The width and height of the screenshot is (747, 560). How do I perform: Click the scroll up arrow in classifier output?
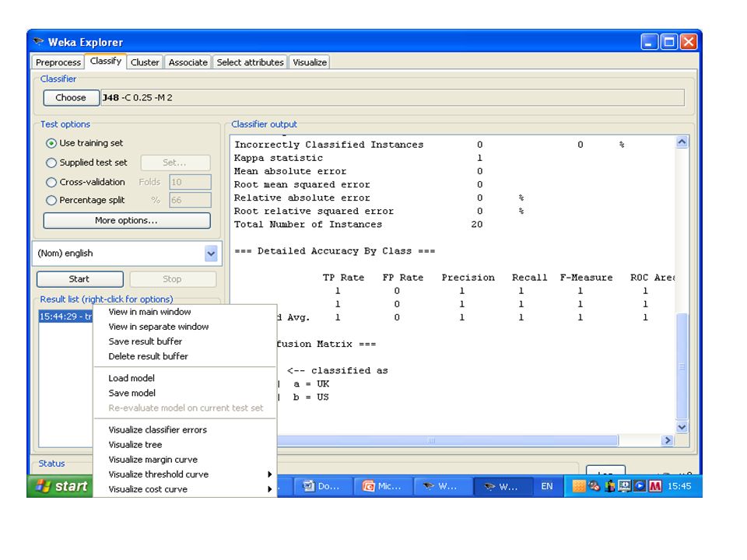(x=682, y=142)
